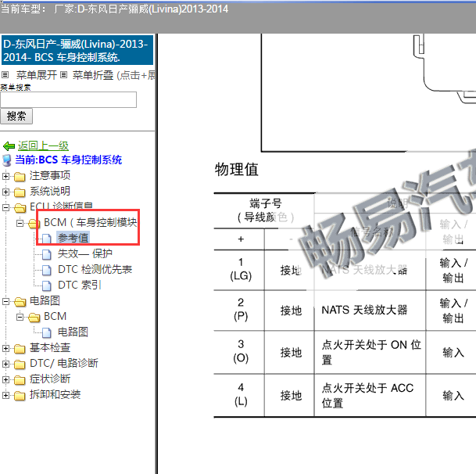
Task: Click the page icon beside 参考值
Action: point(46,239)
